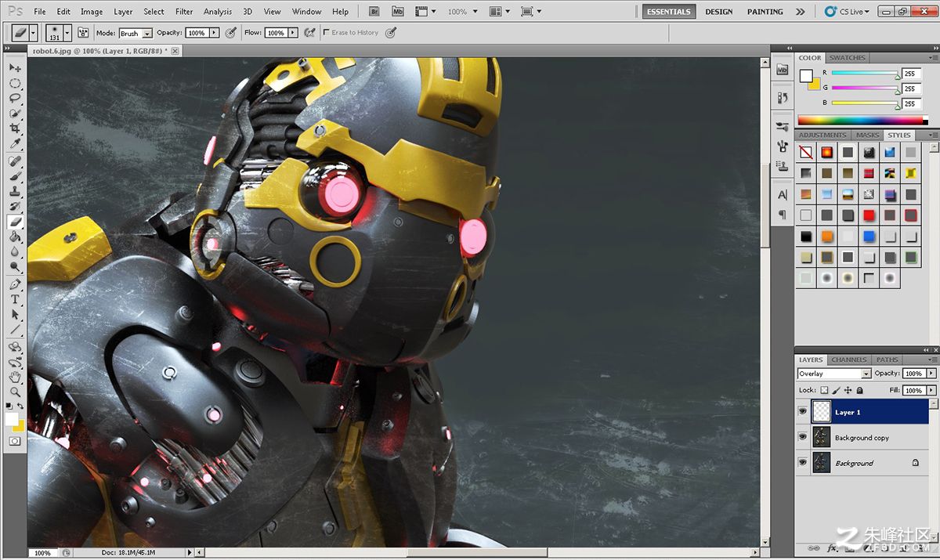940x560 pixels.
Task: Open the Filter menu
Action: click(184, 12)
